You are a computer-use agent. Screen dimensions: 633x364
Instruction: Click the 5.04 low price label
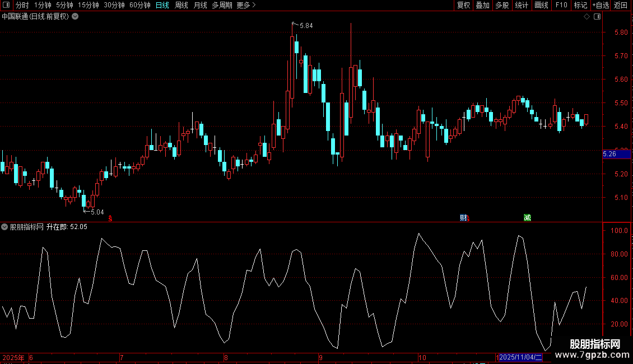97,212
